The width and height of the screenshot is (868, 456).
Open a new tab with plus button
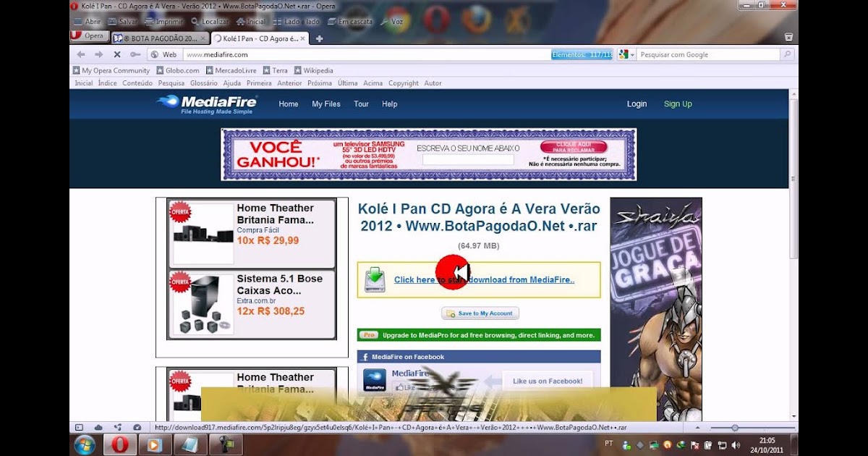(x=320, y=38)
